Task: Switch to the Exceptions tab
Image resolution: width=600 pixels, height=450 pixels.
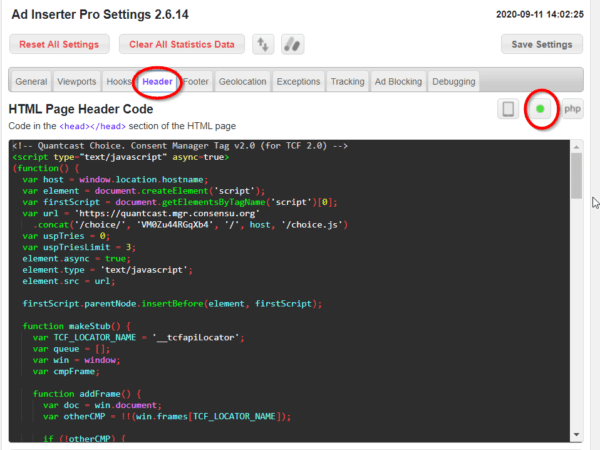Action: 298,82
